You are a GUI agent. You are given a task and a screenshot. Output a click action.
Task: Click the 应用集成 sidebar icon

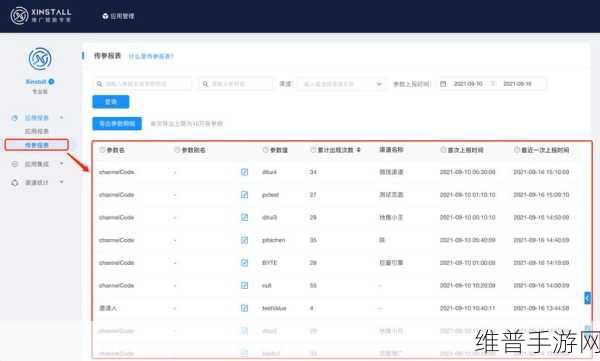pos(15,164)
